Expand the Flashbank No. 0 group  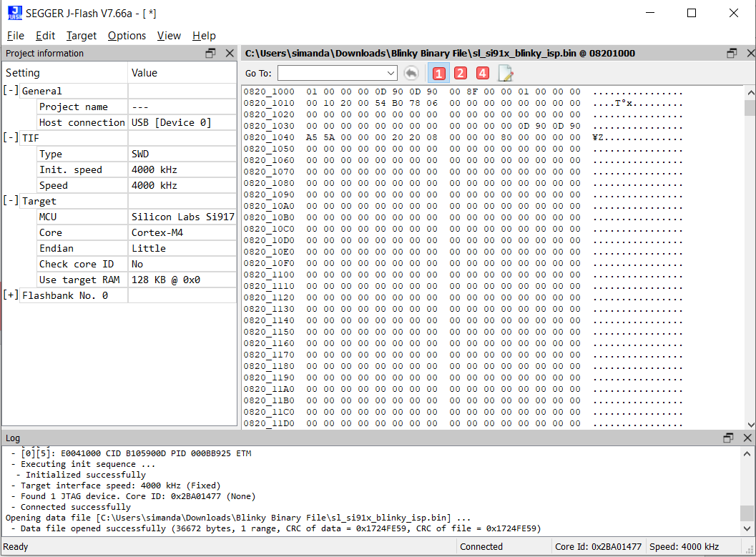point(11,295)
